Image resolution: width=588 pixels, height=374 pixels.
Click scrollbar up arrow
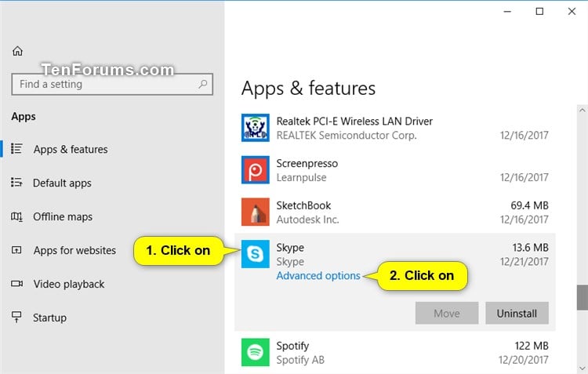(x=582, y=111)
